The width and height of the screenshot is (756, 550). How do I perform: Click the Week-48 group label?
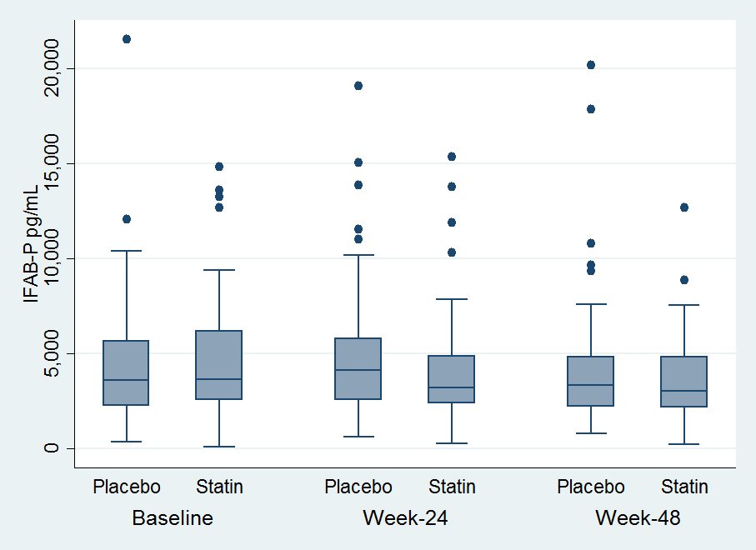tap(638, 517)
